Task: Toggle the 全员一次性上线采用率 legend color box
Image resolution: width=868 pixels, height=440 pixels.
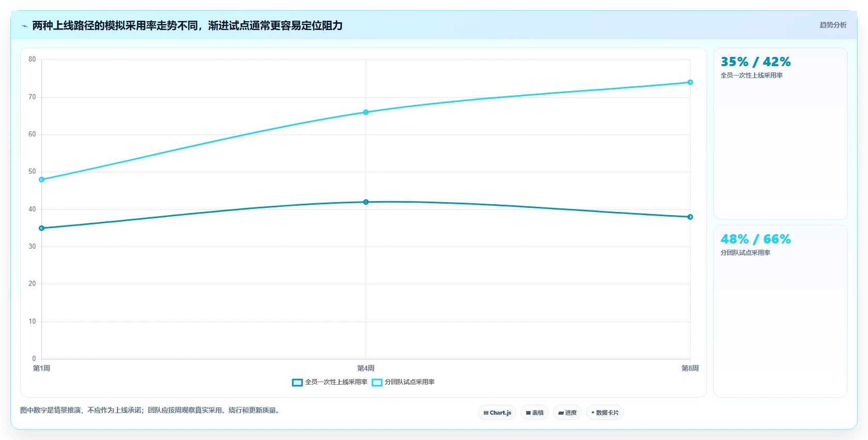Action: pos(297,383)
